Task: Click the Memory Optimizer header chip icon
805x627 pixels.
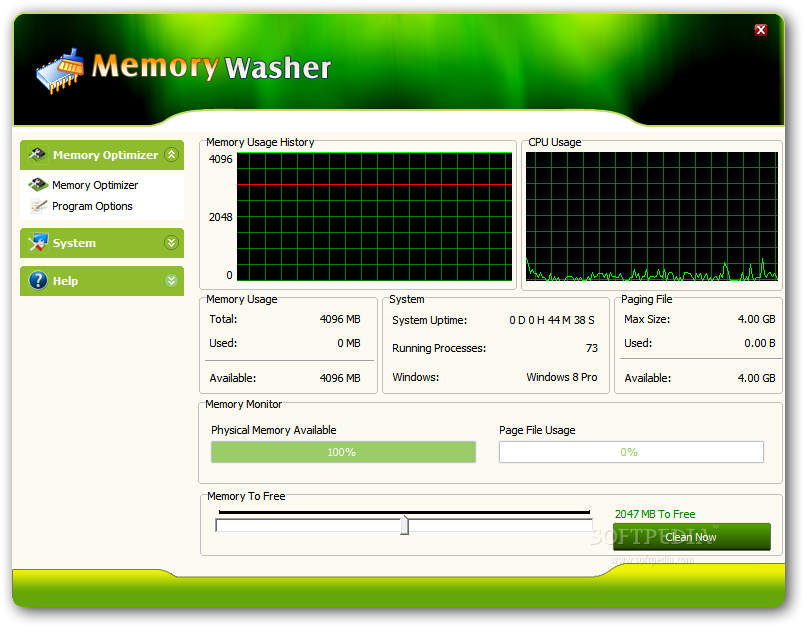Action: 37,154
